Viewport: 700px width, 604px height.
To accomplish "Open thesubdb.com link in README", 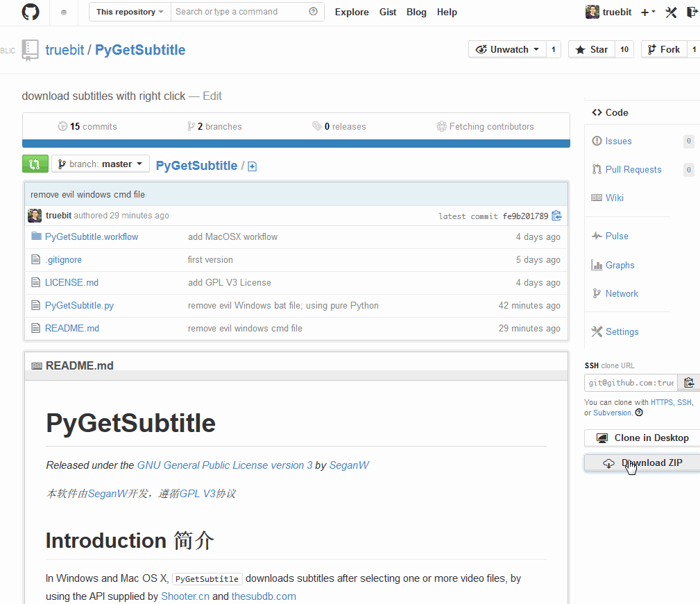I will [264, 596].
